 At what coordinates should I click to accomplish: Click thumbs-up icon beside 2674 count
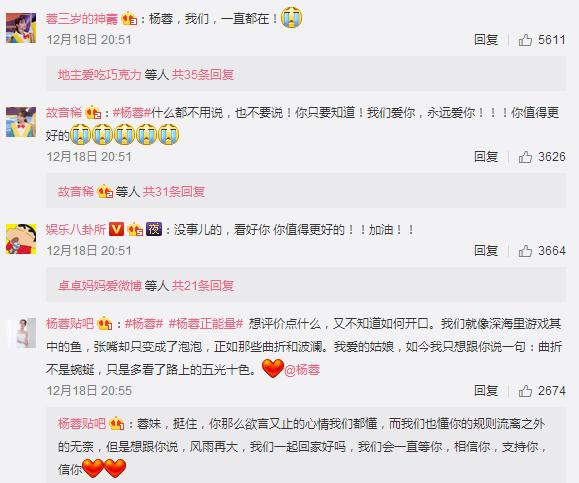pyautogui.click(x=525, y=391)
